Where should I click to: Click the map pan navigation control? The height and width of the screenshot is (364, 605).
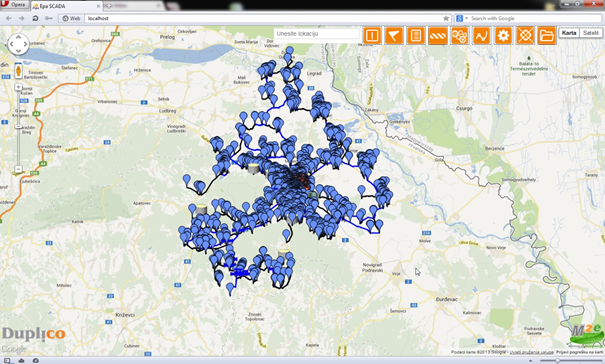(18, 44)
